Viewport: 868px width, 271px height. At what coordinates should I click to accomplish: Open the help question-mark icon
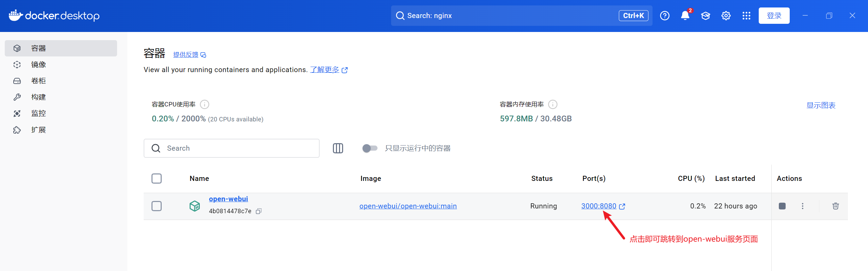point(664,16)
